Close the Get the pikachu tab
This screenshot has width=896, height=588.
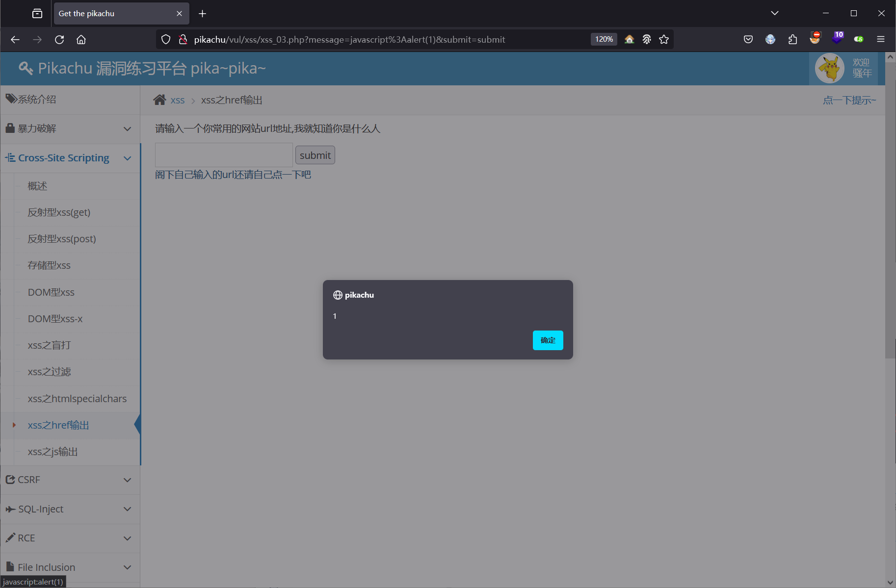[x=179, y=13]
